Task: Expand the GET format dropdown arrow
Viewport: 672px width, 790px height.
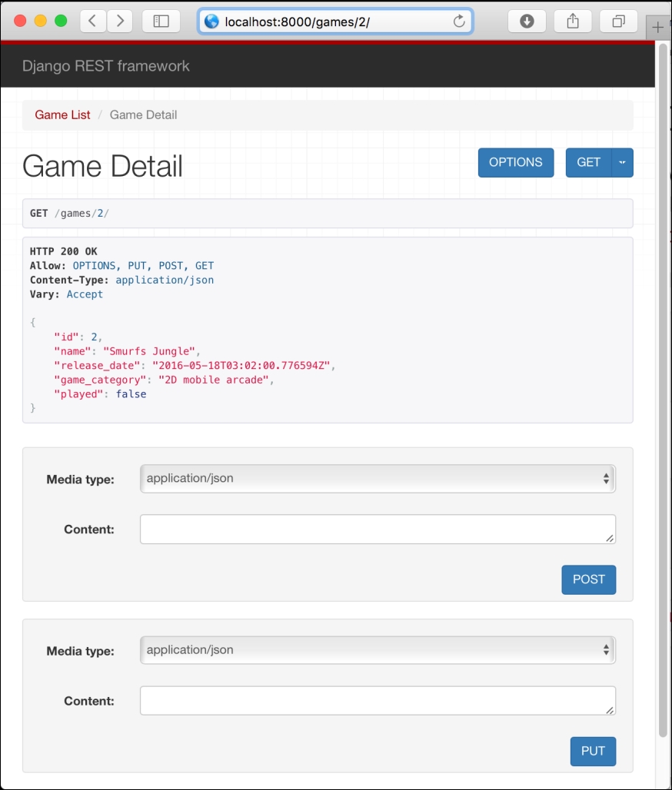Action: [x=622, y=163]
